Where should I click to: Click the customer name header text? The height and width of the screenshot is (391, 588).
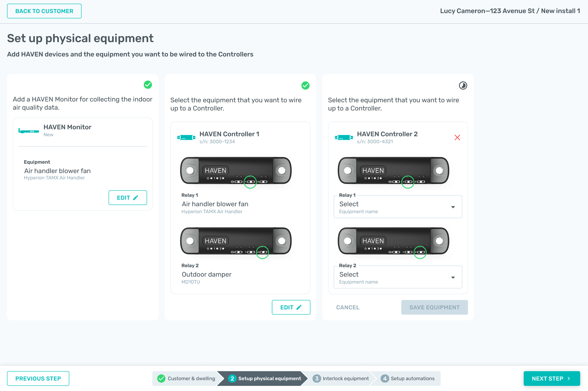(x=510, y=11)
